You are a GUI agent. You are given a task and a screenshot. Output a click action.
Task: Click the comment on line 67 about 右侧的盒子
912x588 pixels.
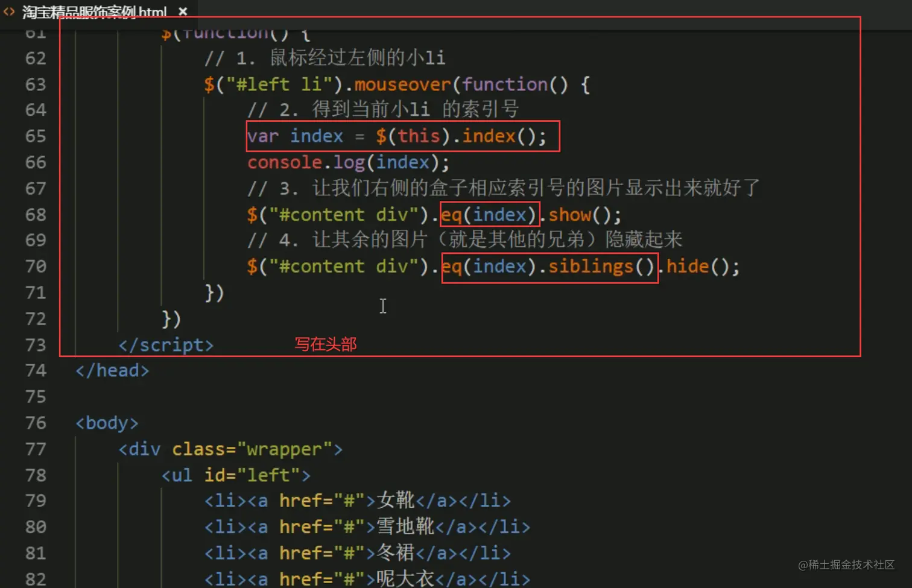[x=504, y=188]
